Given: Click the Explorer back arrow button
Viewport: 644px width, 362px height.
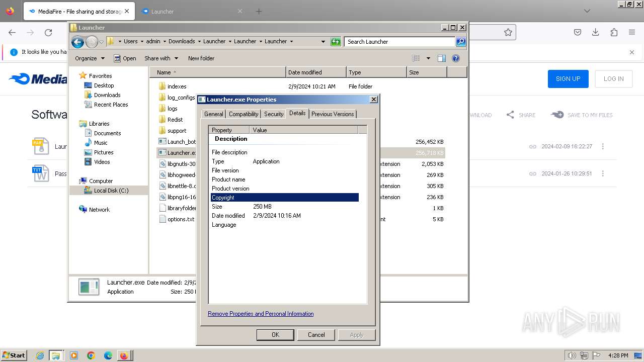Looking at the screenshot, I should (77, 42).
